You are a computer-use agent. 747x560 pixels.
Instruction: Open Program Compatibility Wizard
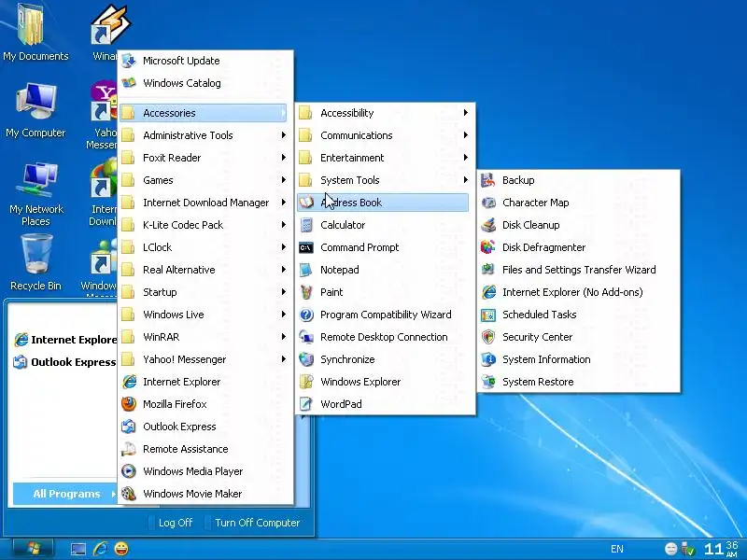click(384, 315)
